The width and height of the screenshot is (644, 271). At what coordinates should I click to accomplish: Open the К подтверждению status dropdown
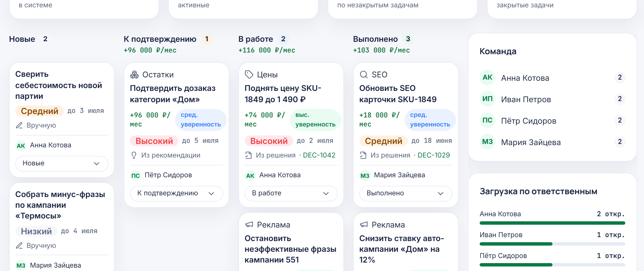pos(177,193)
